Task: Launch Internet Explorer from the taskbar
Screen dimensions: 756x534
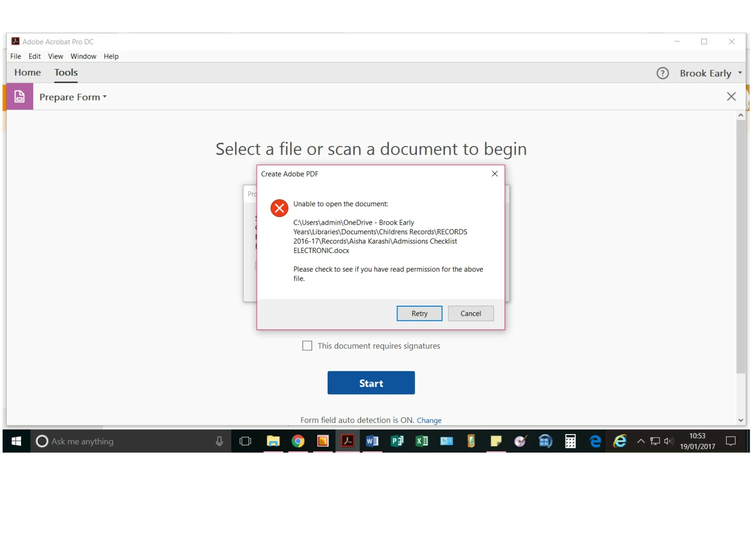Action: (x=620, y=441)
